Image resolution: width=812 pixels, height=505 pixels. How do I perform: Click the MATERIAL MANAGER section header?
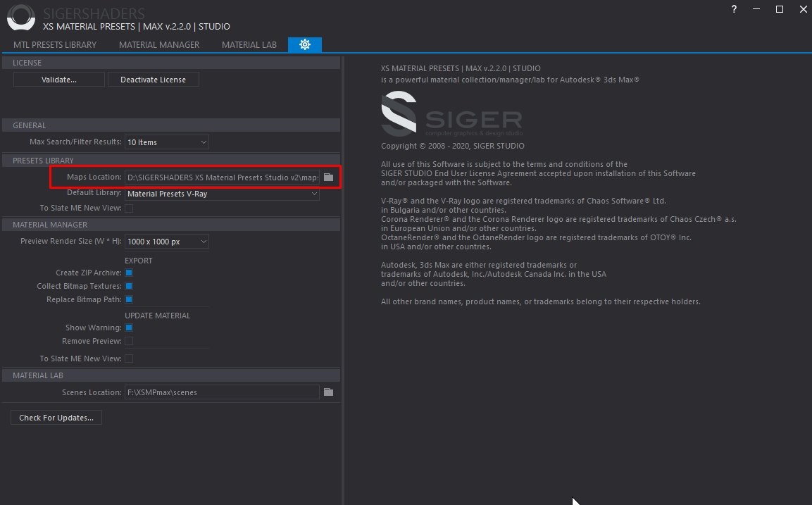pos(171,225)
